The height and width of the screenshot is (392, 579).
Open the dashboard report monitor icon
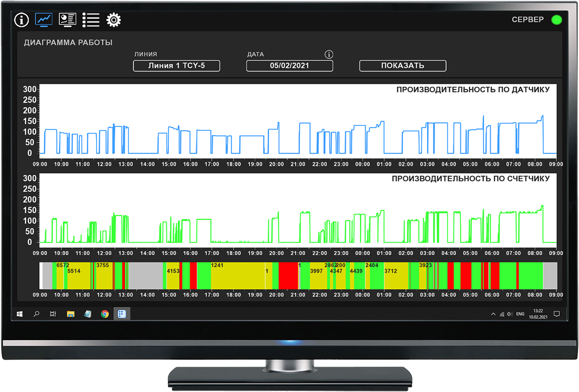click(x=67, y=20)
